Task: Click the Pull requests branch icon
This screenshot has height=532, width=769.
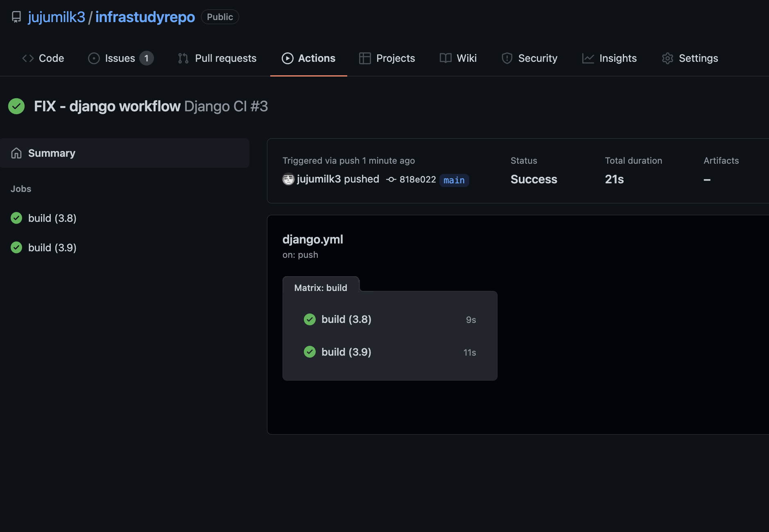Action: (183, 58)
